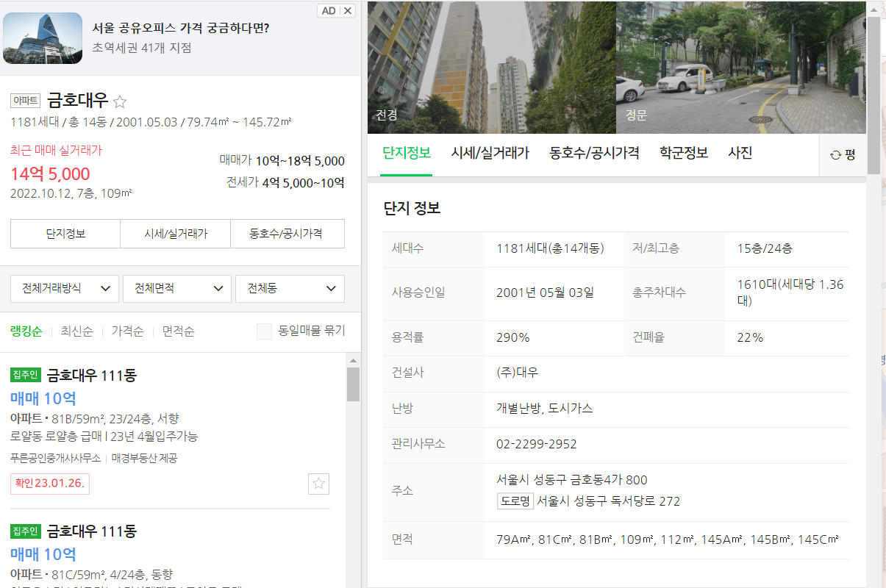The width and height of the screenshot is (886, 588).
Task: Open the 전체면적 dropdown
Action: tap(177, 289)
